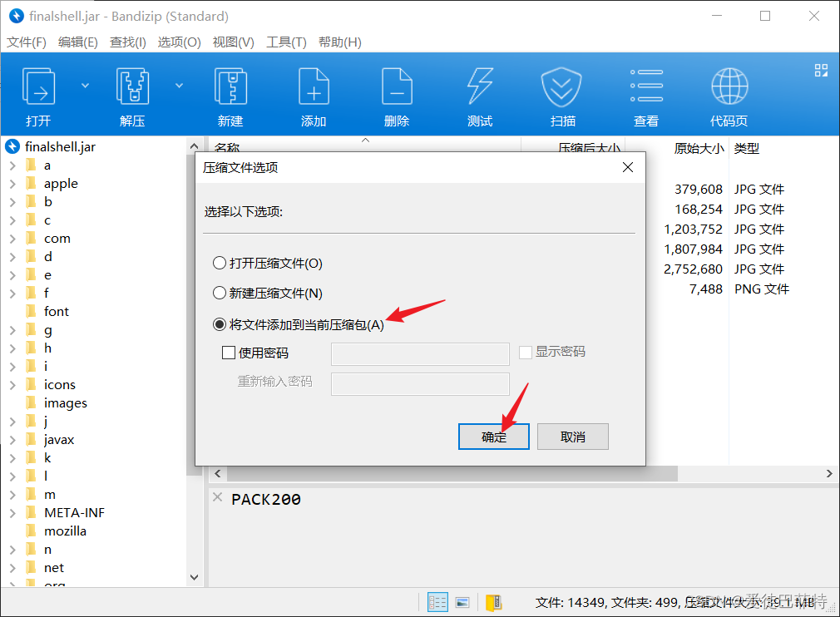Viewport: 840px width, 617px height.
Task: Click the Scan (扫描) shield icon
Action: (561, 86)
